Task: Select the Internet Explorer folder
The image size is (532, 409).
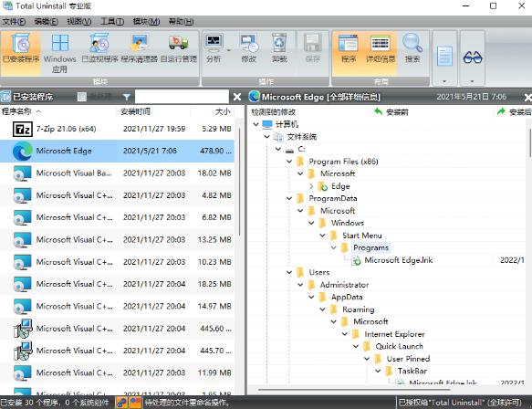Action: [x=394, y=334]
